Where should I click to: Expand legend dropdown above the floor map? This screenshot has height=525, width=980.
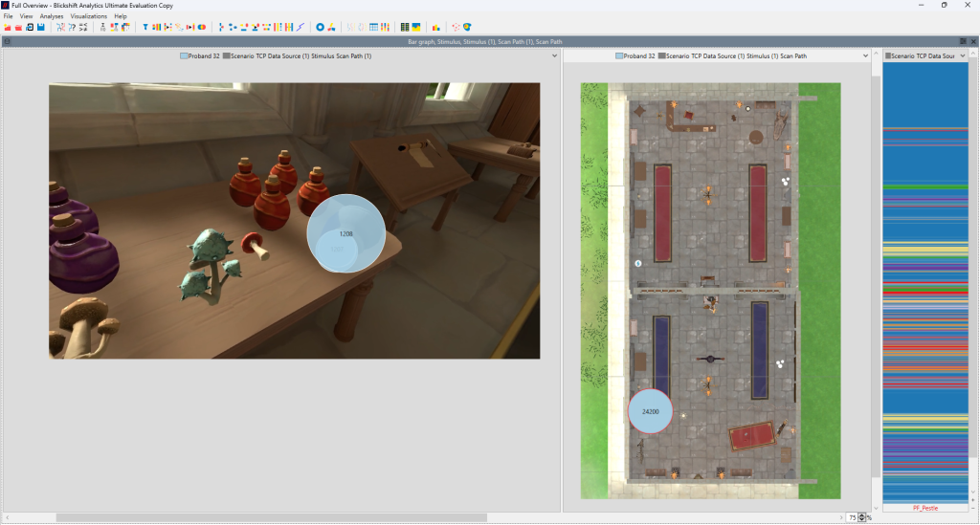click(x=866, y=56)
